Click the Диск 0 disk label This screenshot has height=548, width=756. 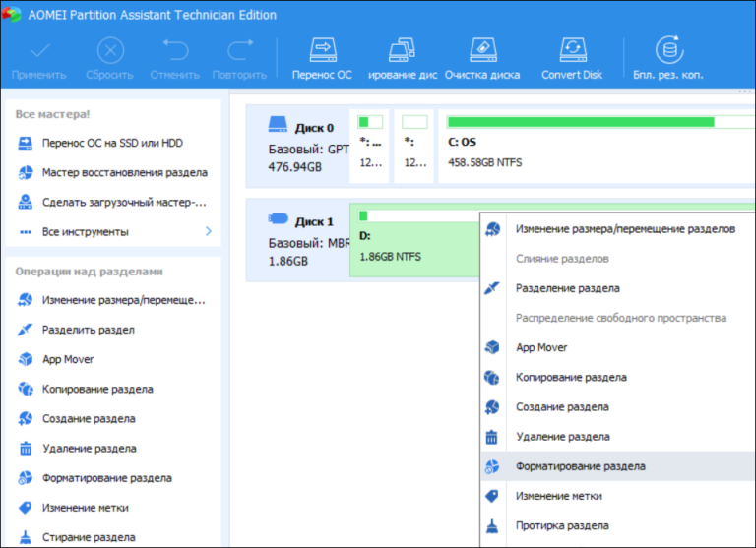[314, 128]
